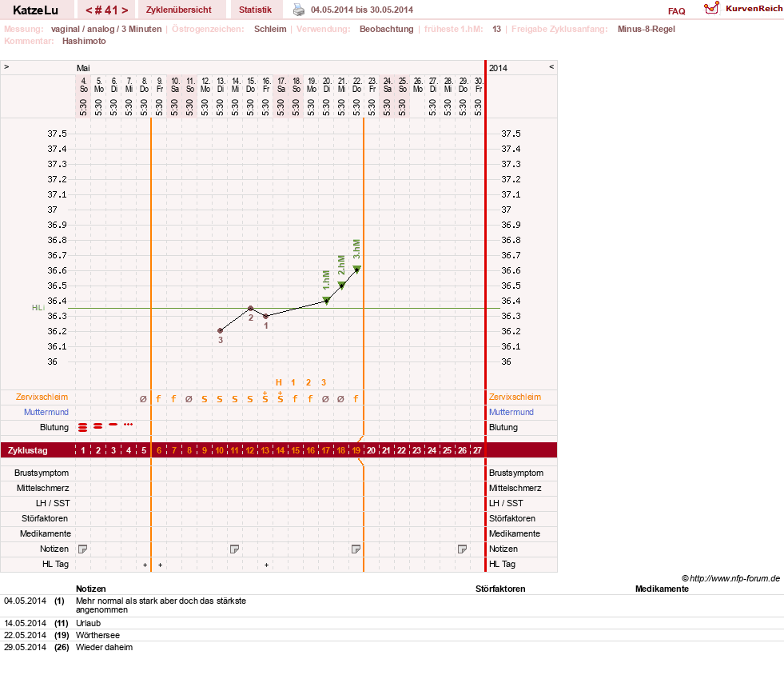Click cycle day 14 in Zyklustag row
Viewport: 784px width, 679px height.
[x=280, y=450]
